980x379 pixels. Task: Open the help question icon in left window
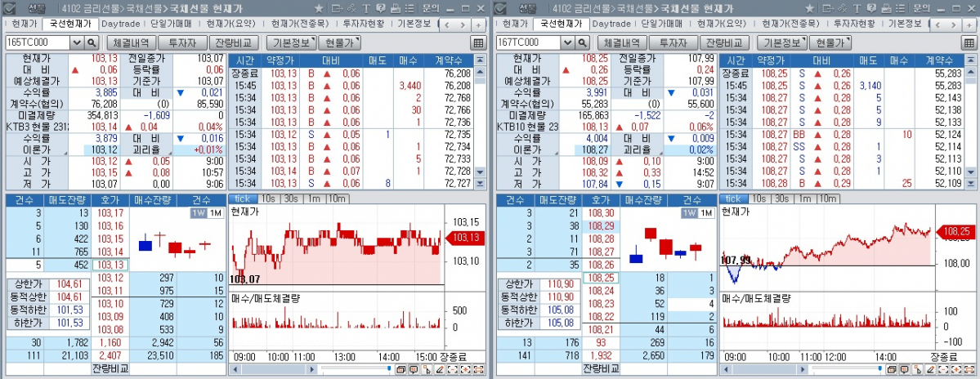pyautogui.click(x=381, y=9)
